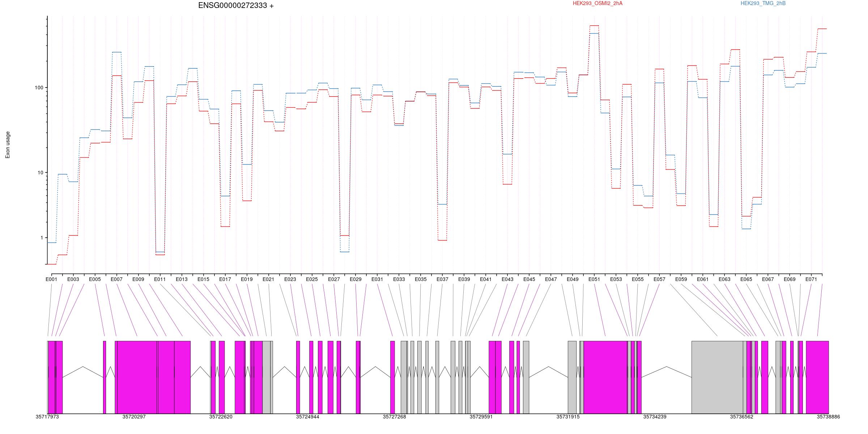Click the gene title ENSG00000272333 +
The height and width of the screenshot is (434, 868).
(x=236, y=5)
